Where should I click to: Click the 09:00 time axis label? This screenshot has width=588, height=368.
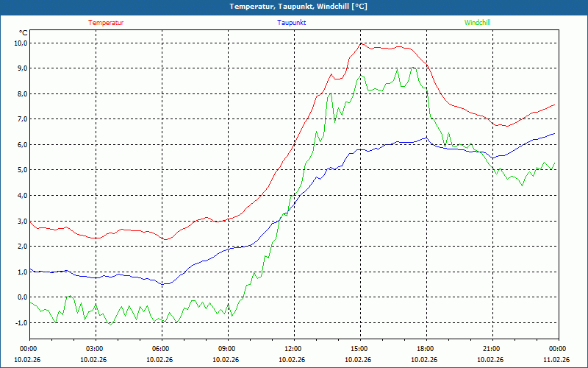227,349
